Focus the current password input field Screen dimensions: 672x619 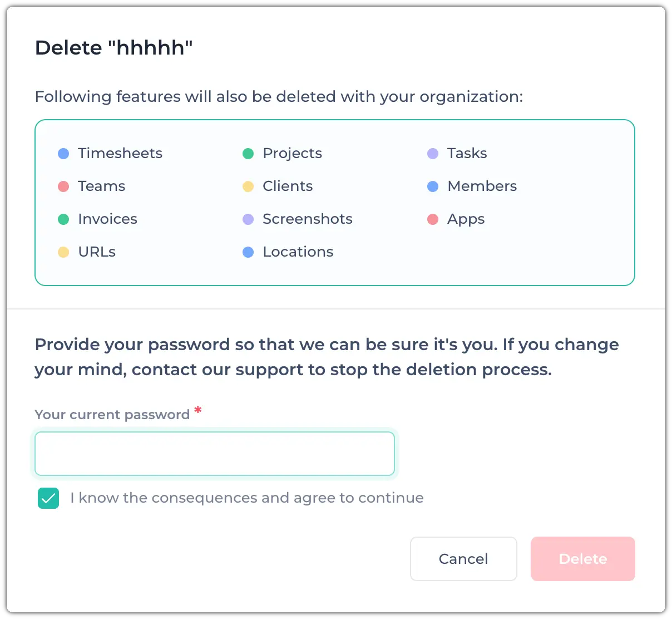pos(215,454)
